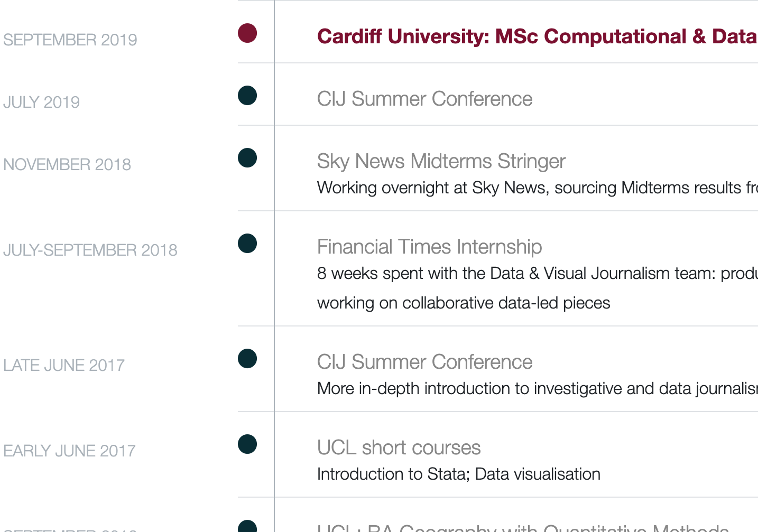Select the July 2019 timeline dot
Image resolution: width=758 pixels, height=532 pixels.
click(247, 96)
